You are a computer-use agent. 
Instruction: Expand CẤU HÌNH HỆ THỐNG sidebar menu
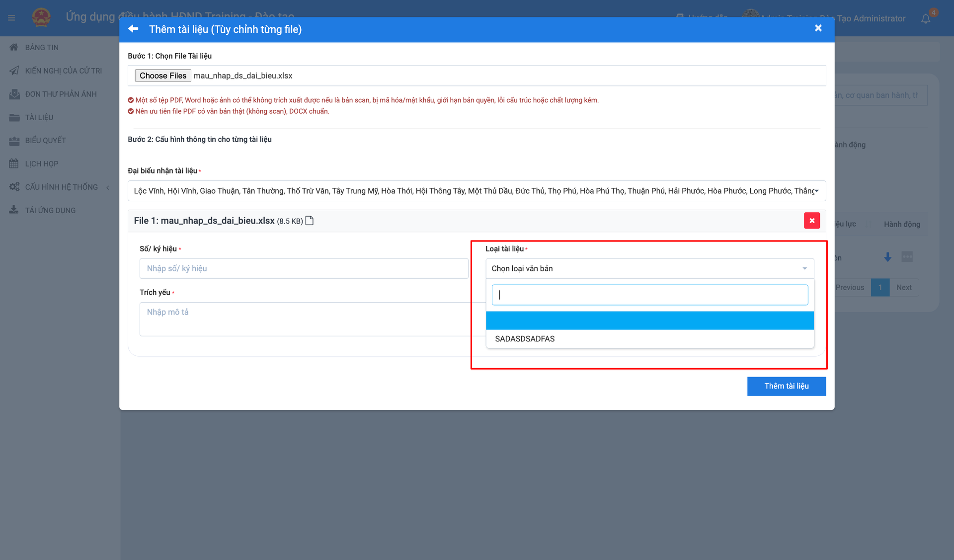(61, 187)
